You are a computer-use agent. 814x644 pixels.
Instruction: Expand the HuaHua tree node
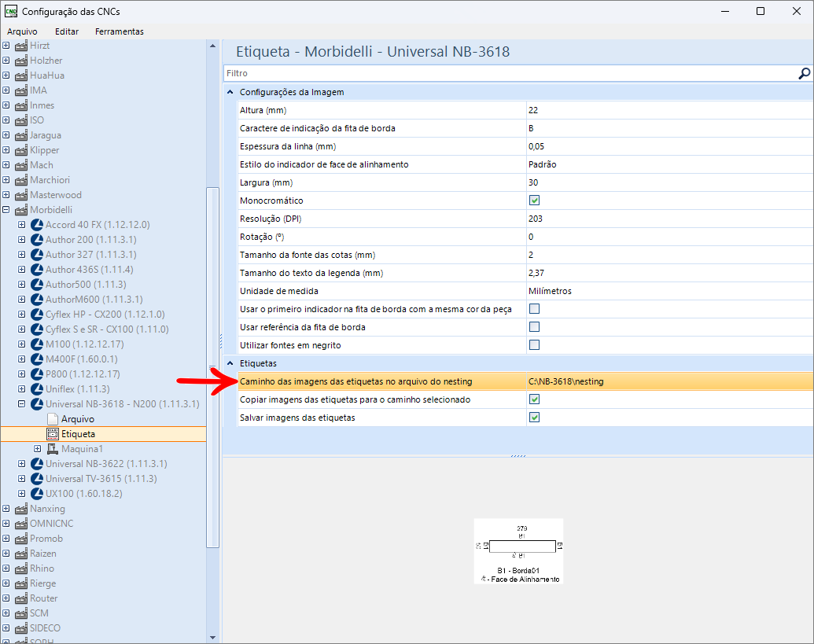pyautogui.click(x=6, y=75)
